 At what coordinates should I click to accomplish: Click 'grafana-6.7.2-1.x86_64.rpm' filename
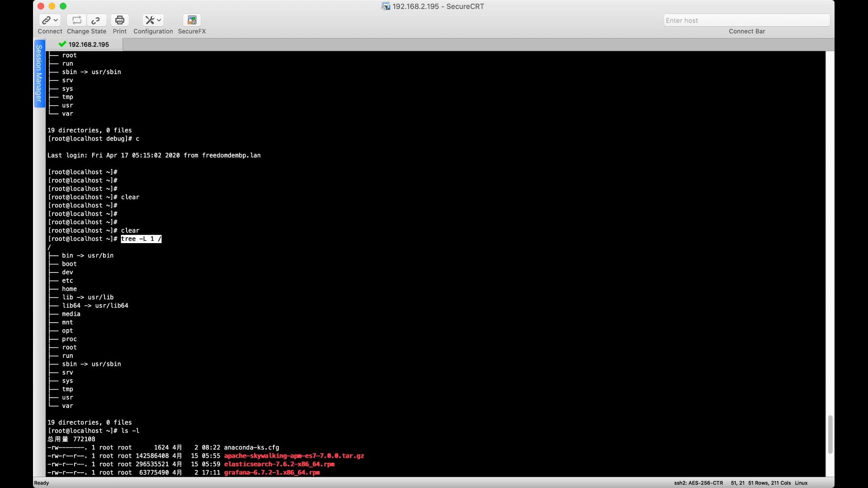272,473
